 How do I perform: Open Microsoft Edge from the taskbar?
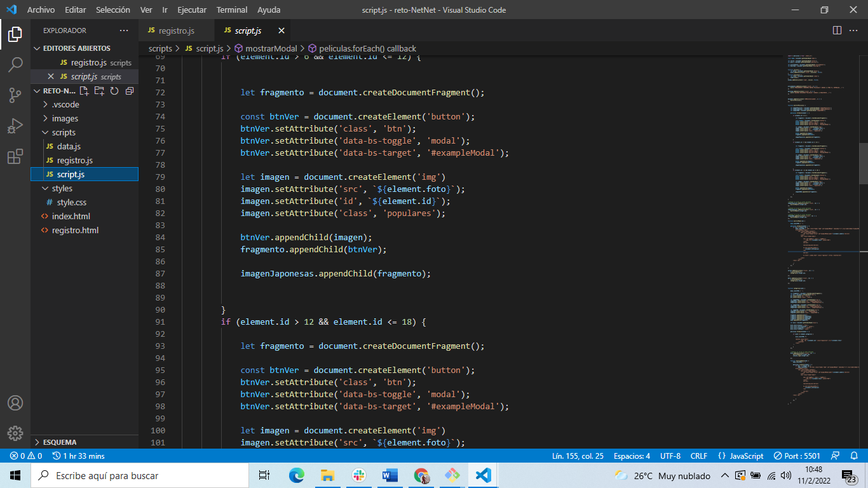(x=296, y=475)
